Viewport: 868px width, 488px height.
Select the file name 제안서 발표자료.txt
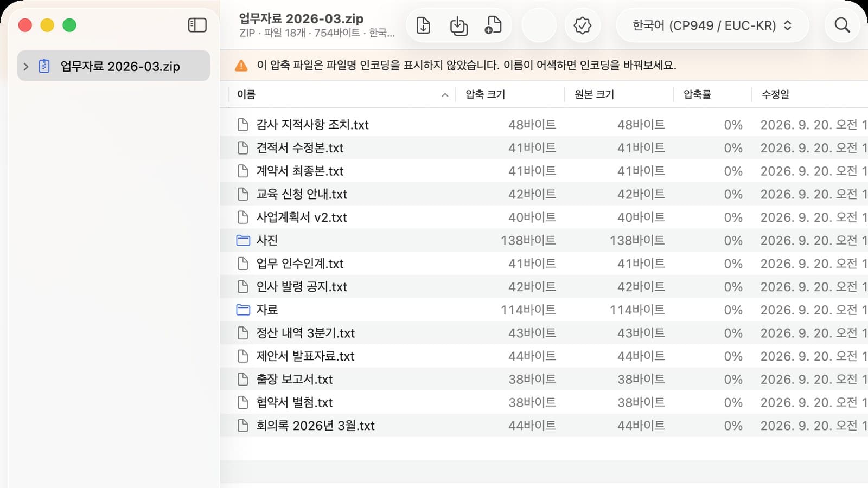(x=305, y=356)
